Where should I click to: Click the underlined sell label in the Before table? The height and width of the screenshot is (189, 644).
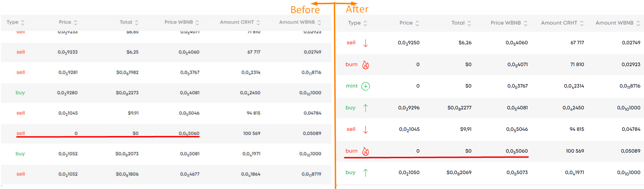[x=21, y=133]
